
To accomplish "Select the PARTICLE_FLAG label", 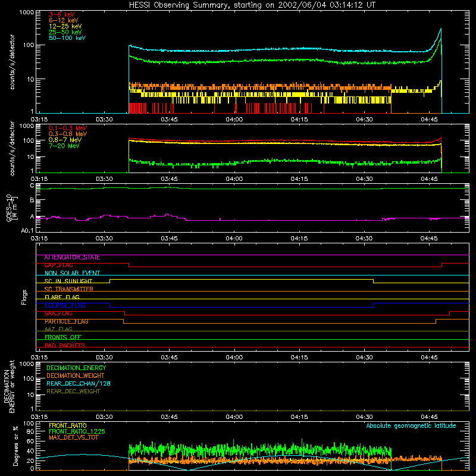I will [67, 321].
